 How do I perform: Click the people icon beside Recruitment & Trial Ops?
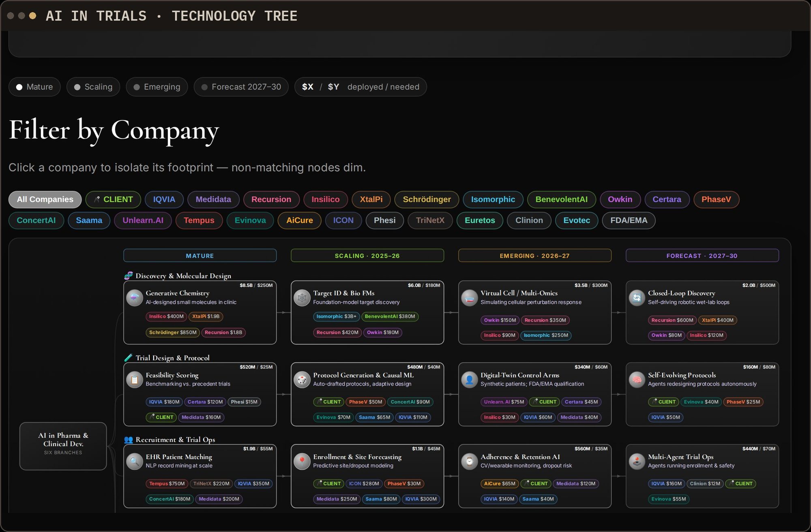pos(129,439)
